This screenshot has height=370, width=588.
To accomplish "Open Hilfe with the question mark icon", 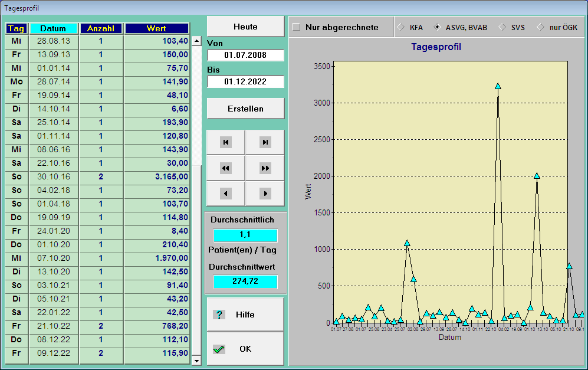I will 245,315.
